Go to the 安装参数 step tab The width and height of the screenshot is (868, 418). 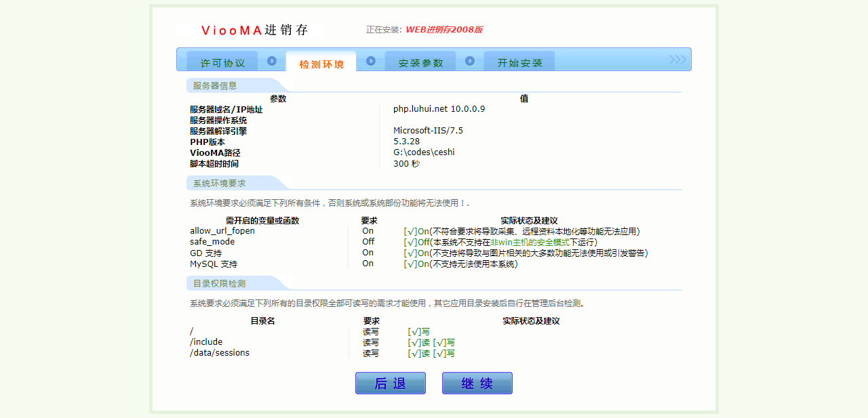(420, 62)
